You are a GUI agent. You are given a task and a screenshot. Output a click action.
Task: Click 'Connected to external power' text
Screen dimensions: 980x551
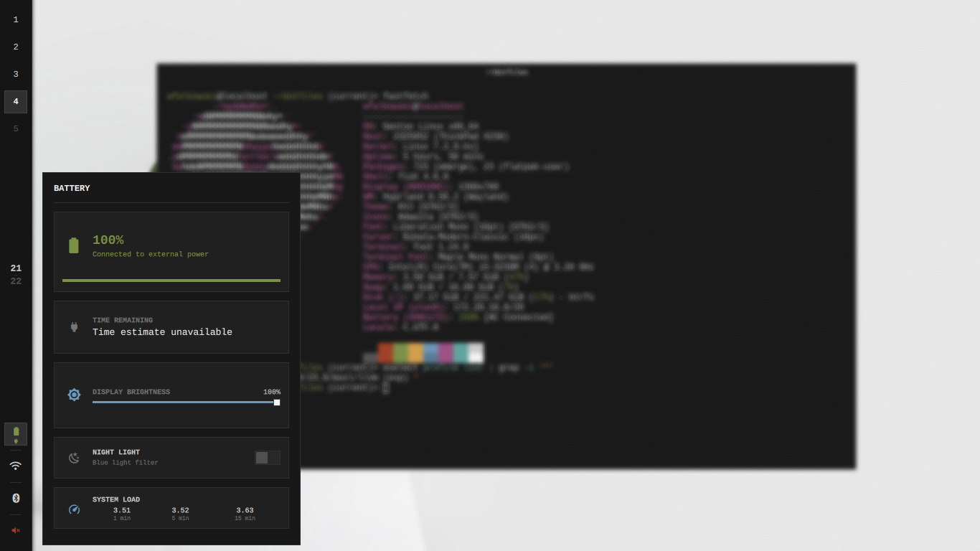coord(151,254)
